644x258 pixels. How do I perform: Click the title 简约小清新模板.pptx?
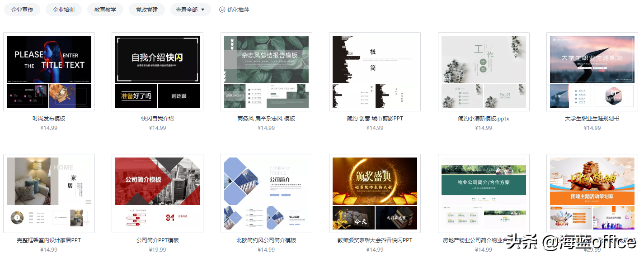tap(484, 119)
